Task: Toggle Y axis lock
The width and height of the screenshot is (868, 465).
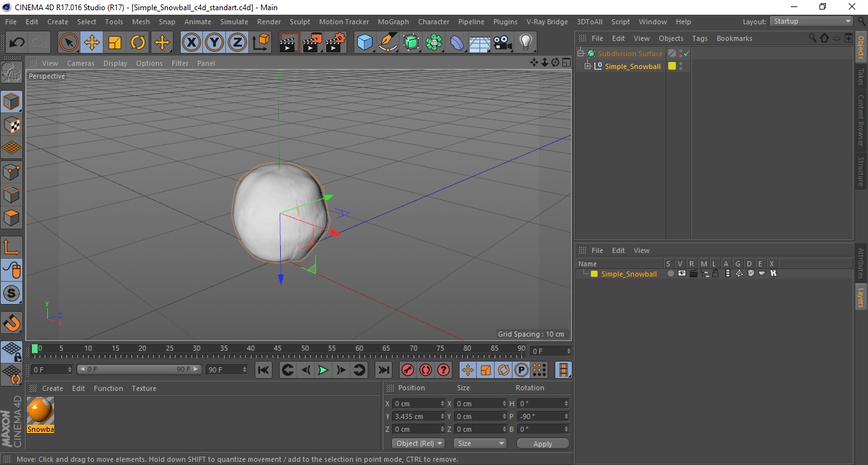Action: (x=214, y=43)
